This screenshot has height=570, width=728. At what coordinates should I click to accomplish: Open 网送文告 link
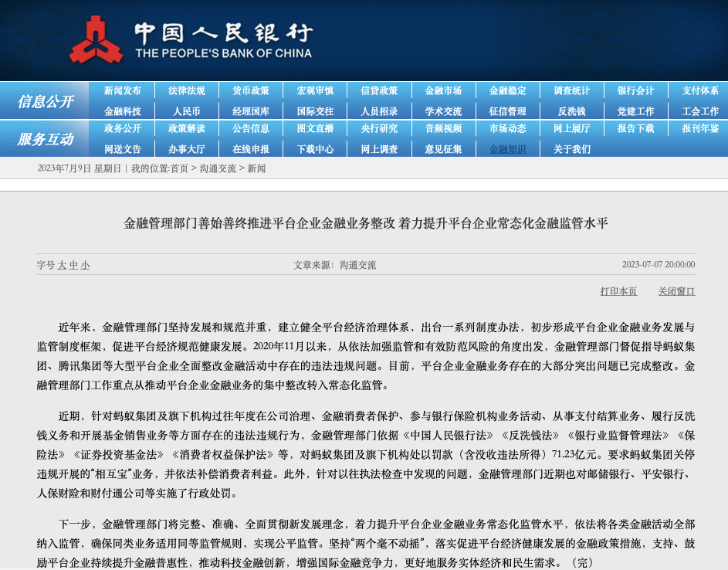pos(122,149)
